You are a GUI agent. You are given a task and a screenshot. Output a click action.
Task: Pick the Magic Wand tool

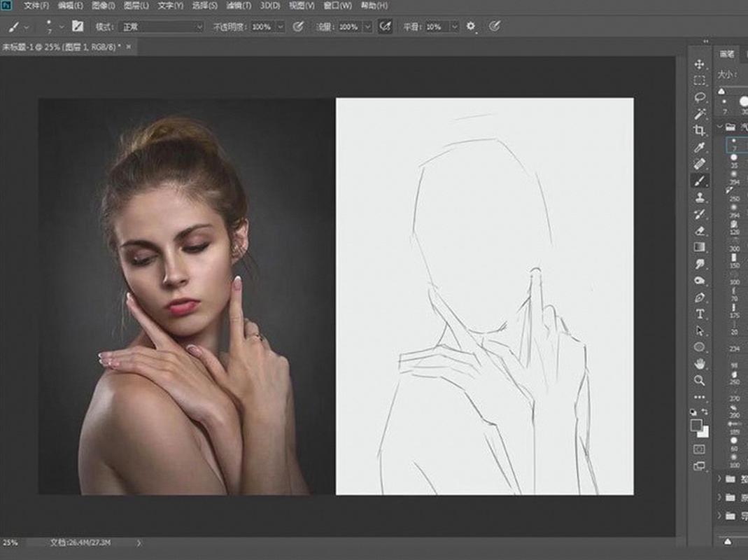click(699, 114)
